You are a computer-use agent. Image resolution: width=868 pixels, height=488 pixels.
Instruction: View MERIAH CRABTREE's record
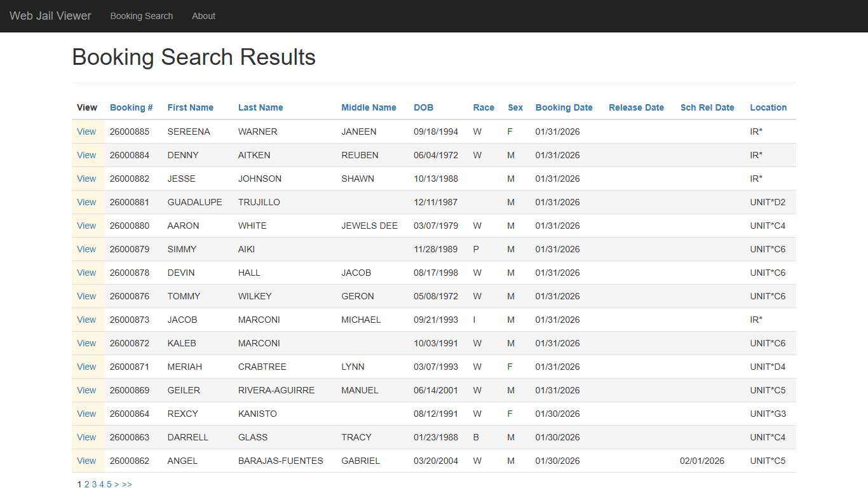point(86,367)
